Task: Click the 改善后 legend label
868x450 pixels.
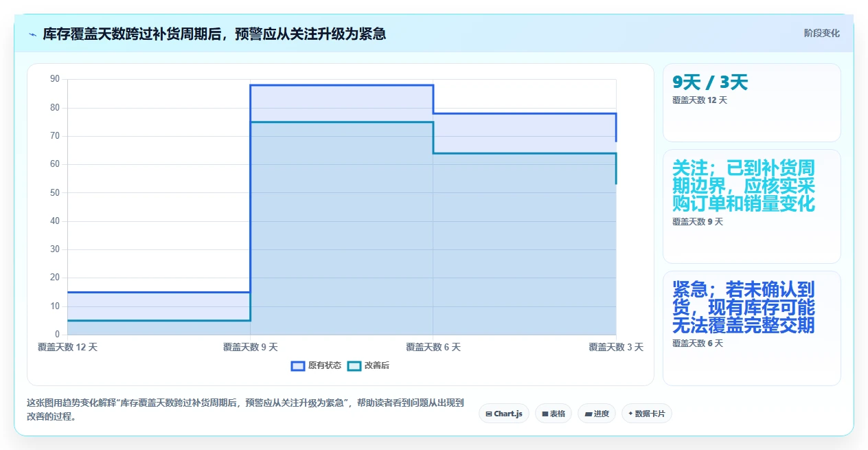Action: [376, 365]
